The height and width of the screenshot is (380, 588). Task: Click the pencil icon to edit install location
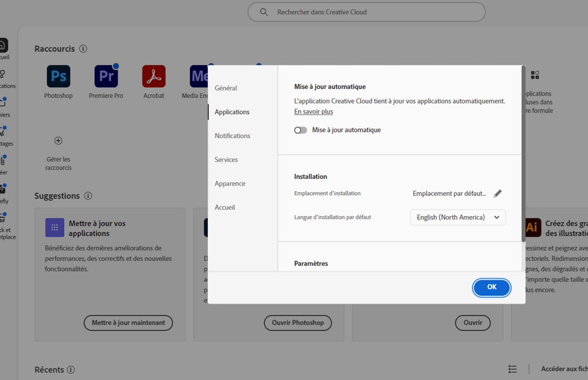(498, 193)
